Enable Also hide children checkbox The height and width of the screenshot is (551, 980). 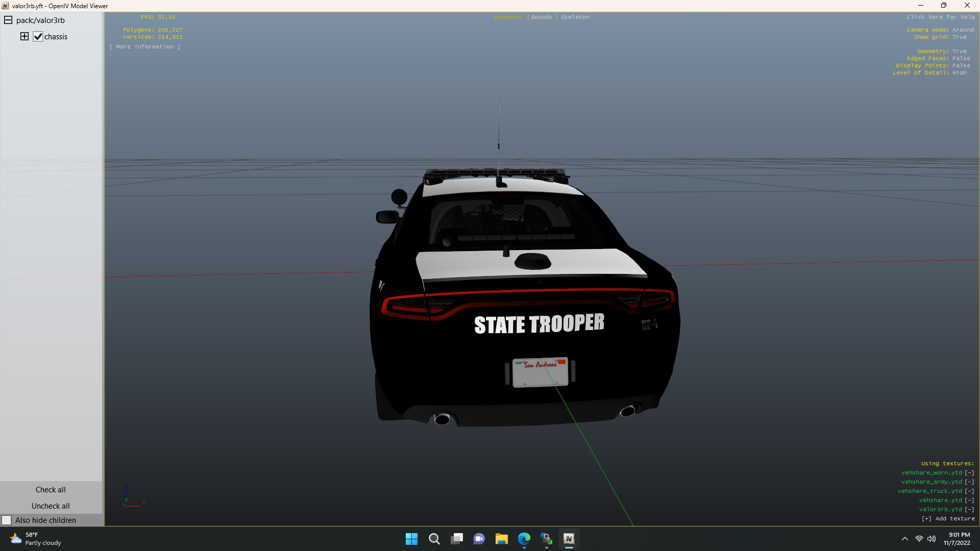pos(7,520)
